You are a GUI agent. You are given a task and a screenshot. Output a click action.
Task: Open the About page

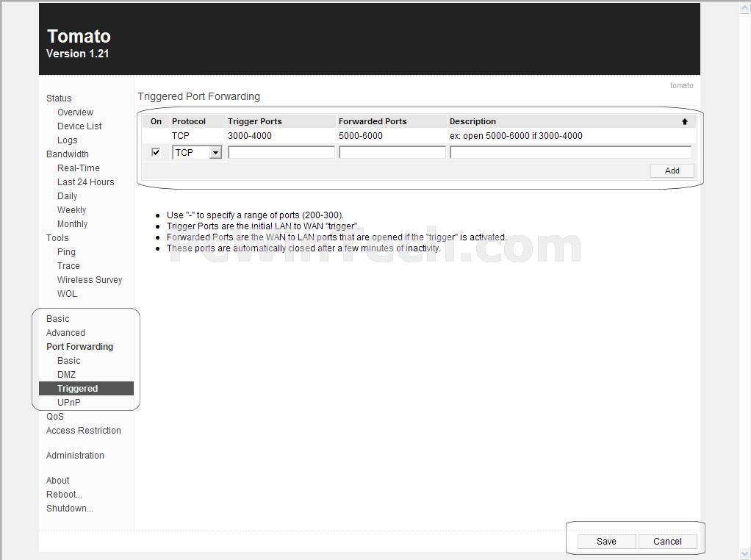pyautogui.click(x=58, y=480)
